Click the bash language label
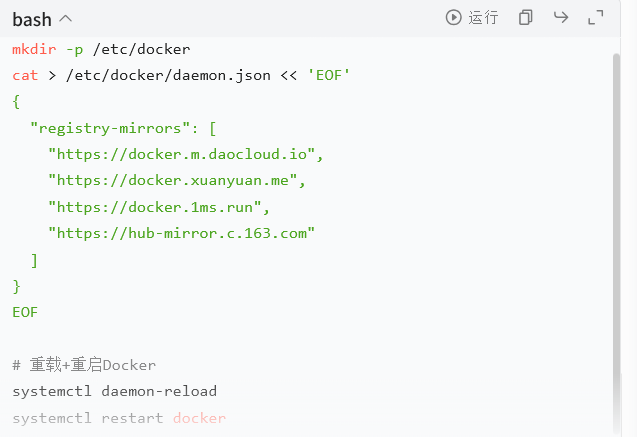 point(32,19)
